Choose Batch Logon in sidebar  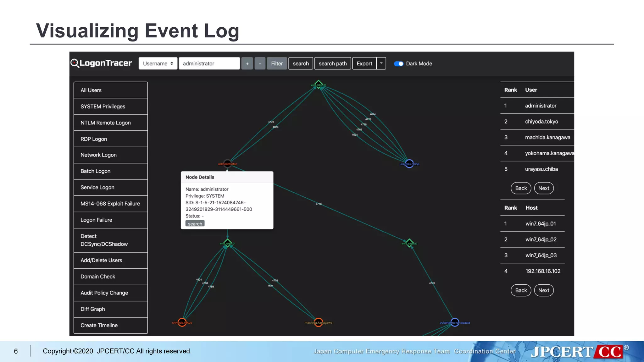pyautogui.click(x=111, y=171)
